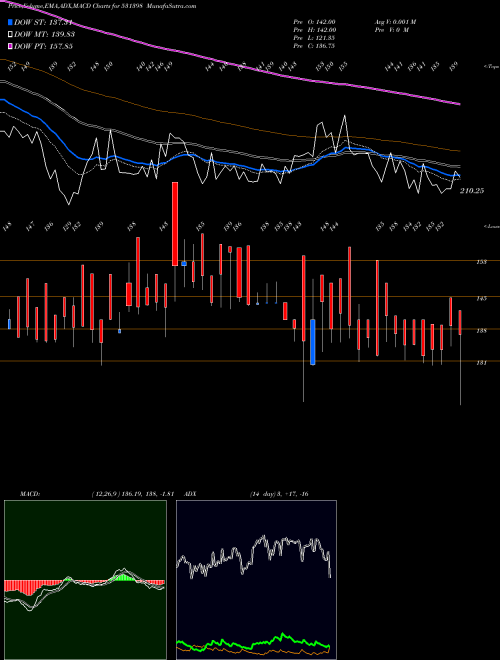Viewport: 500px width, 660px height.
Task: Click the 210.25 price label
Action: coord(472,191)
